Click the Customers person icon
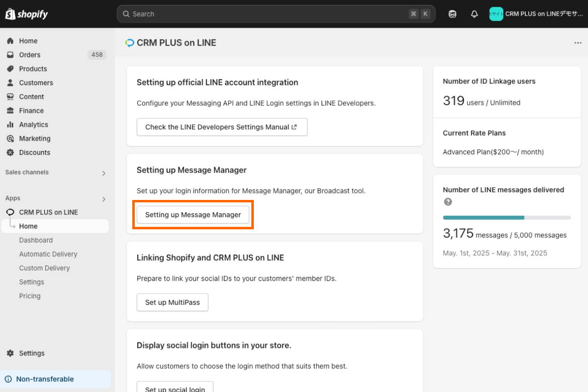588x392 pixels. [x=10, y=83]
